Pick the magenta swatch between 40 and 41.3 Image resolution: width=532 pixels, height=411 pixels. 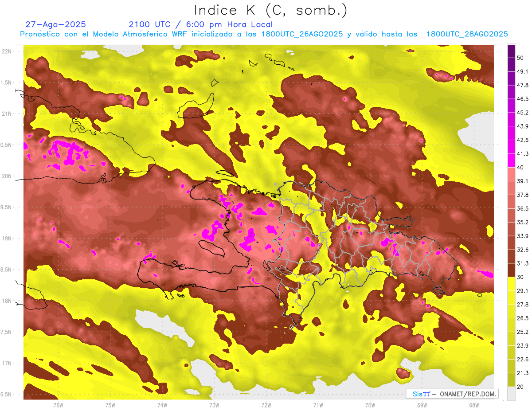pyautogui.click(x=511, y=160)
